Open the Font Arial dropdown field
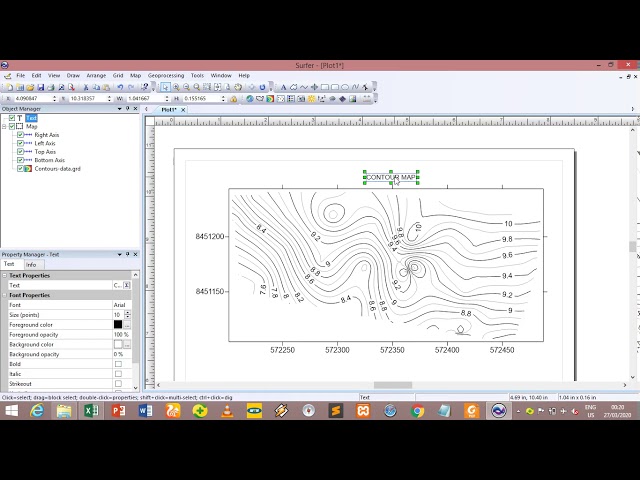Image resolution: width=640 pixels, height=480 pixels. [121, 305]
